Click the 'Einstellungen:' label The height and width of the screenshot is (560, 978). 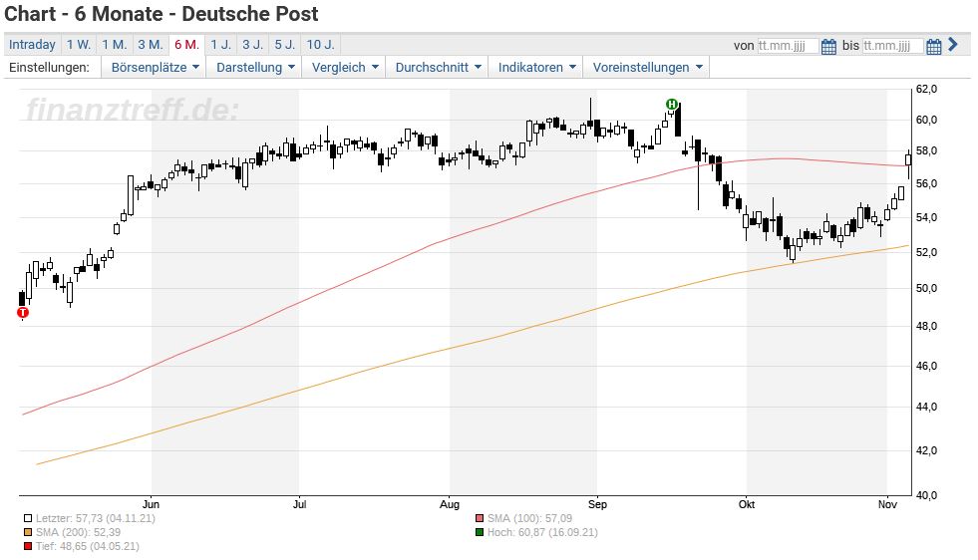coord(49,68)
